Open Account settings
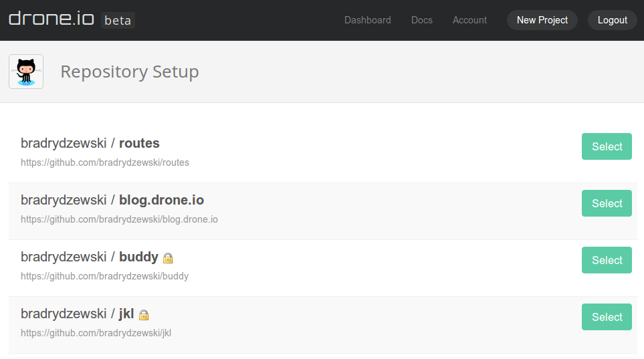This screenshot has height=359, width=644. [x=469, y=20]
